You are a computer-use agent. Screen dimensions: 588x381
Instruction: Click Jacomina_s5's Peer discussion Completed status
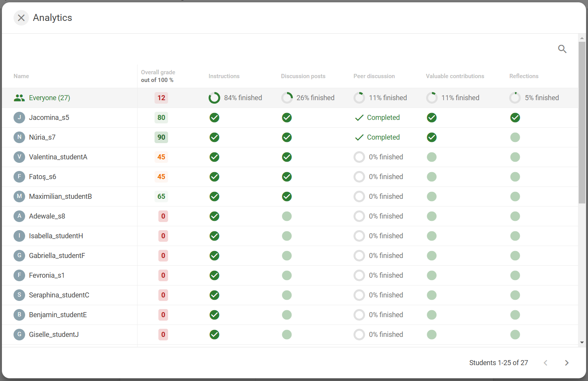(377, 118)
